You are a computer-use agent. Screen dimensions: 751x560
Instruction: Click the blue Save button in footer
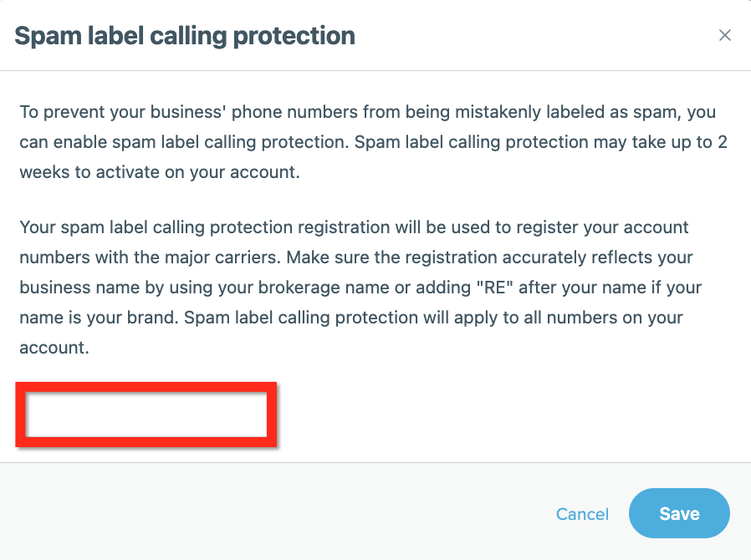pyautogui.click(x=679, y=513)
